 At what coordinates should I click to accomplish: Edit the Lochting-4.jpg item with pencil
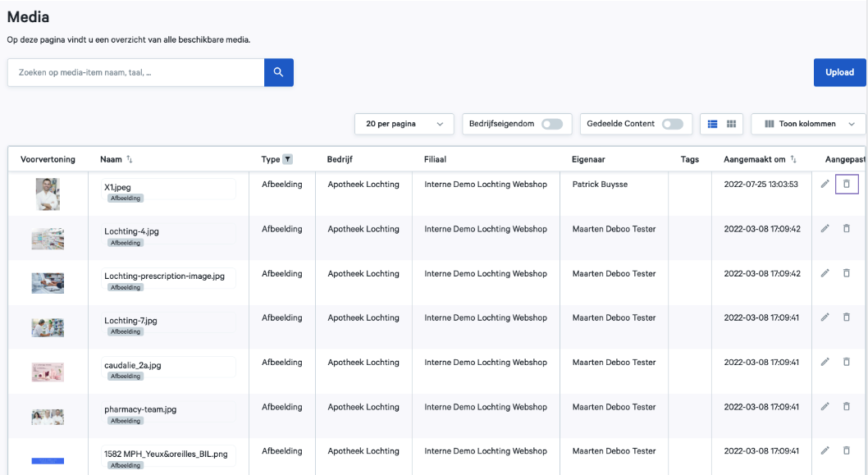pyautogui.click(x=825, y=229)
